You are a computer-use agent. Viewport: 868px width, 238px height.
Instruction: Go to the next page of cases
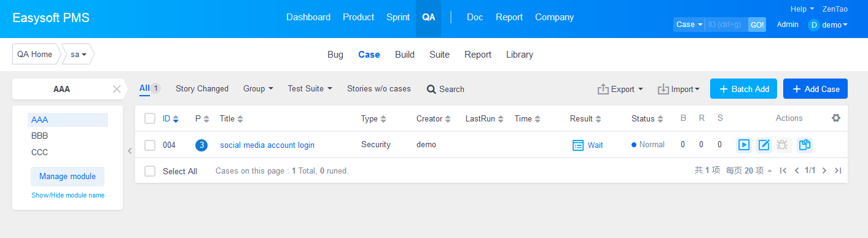[824, 171]
